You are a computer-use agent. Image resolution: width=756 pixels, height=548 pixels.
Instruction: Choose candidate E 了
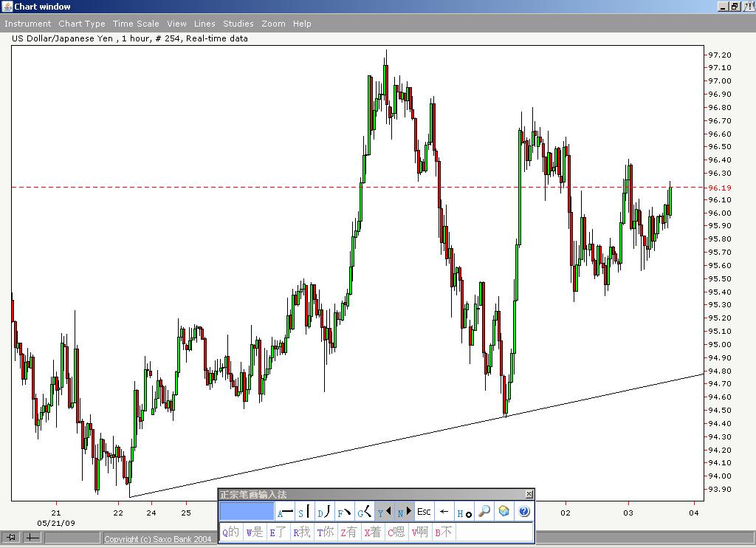click(x=278, y=532)
